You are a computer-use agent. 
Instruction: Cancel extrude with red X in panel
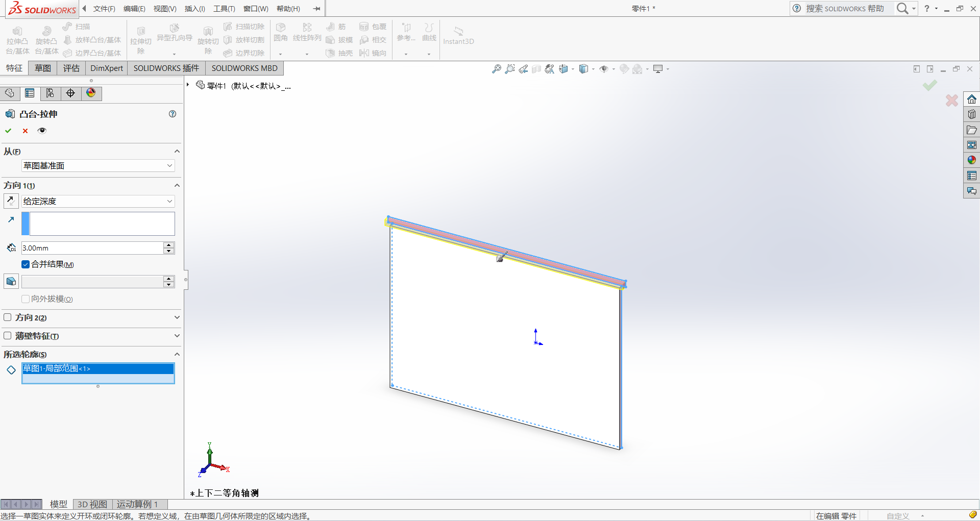tap(25, 131)
